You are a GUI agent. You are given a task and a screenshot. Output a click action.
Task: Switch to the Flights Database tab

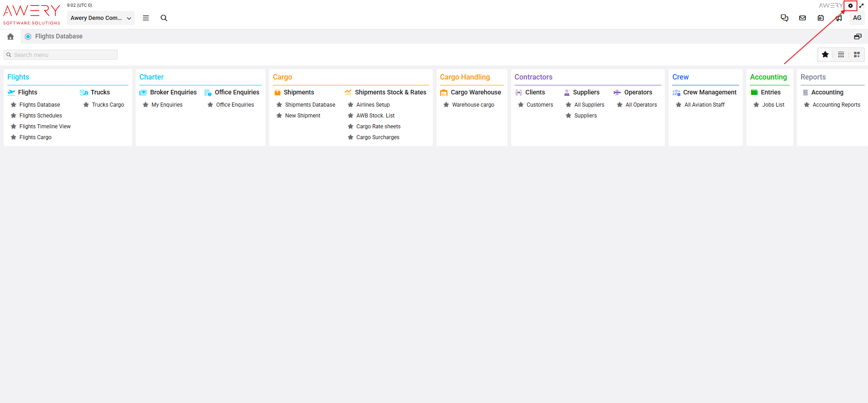pos(54,37)
